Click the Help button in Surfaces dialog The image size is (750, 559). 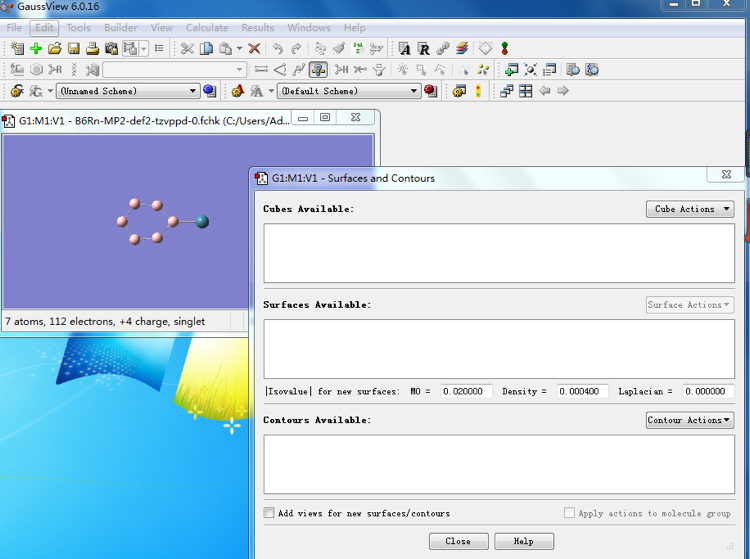pyautogui.click(x=524, y=541)
